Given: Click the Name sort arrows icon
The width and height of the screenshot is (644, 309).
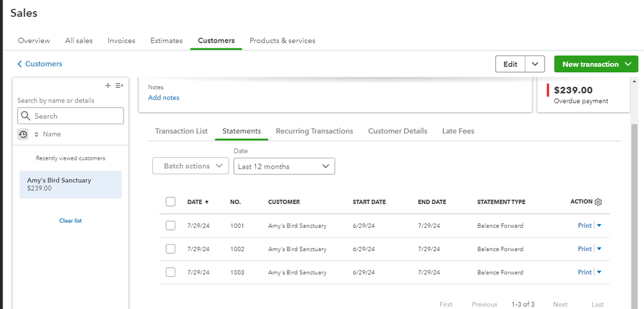Looking at the screenshot, I should (37, 134).
